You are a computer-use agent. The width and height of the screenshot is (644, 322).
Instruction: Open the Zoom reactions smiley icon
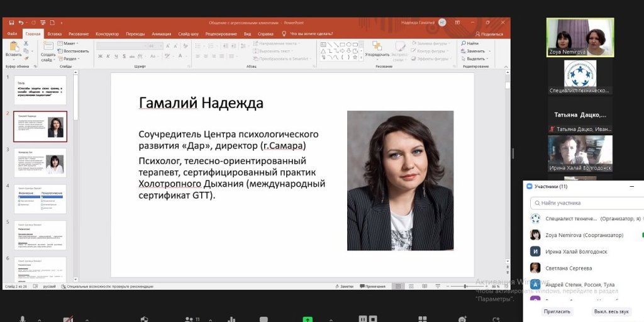(462, 319)
